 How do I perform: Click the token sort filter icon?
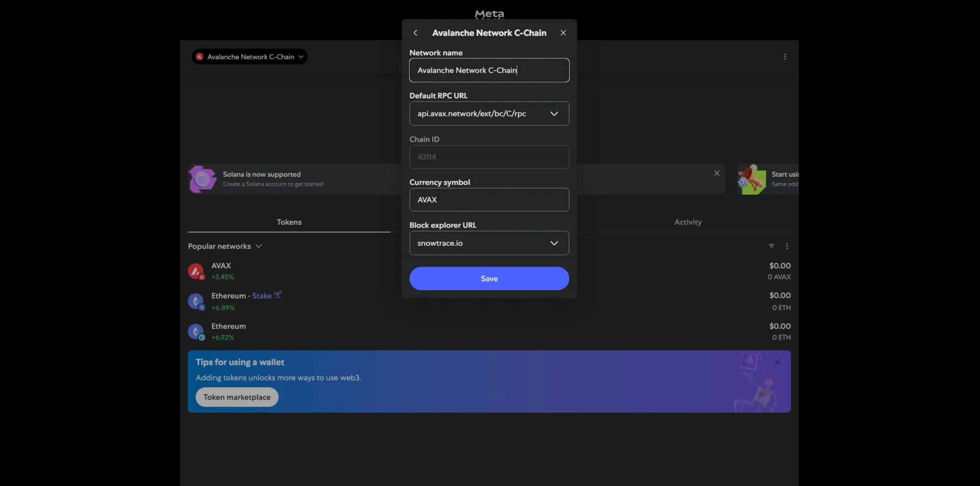pyautogui.click(x=771, y=246)
